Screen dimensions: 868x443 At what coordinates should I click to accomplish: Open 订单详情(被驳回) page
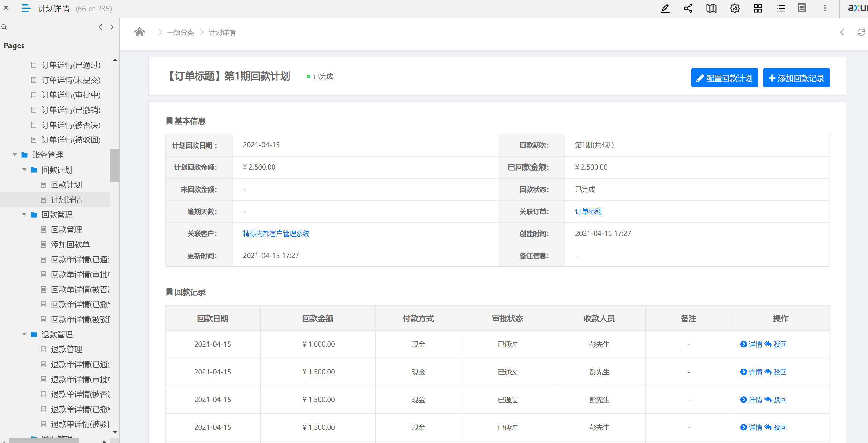pos(71,140)
